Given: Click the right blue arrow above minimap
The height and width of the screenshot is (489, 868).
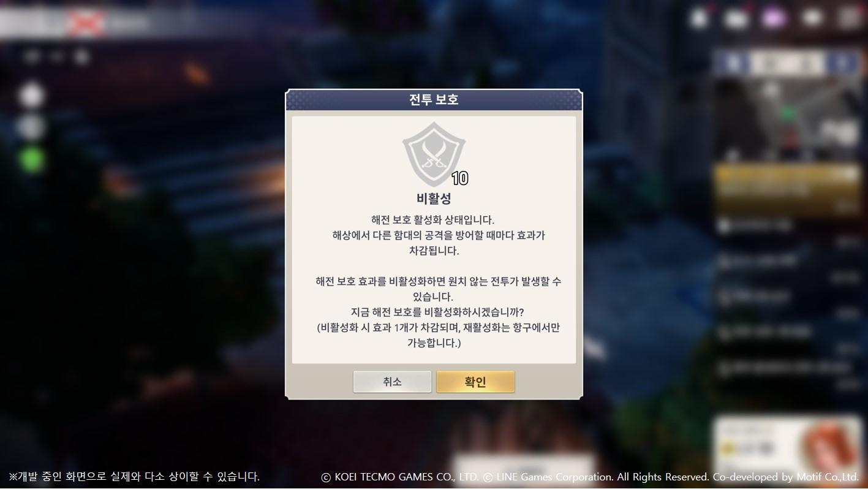Looking at the screenshot, I should (x=844, y=63).
